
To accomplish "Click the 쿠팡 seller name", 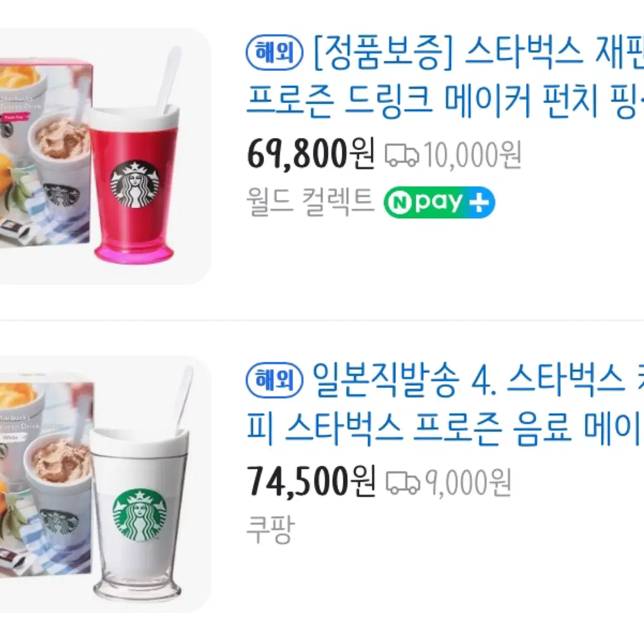I will pos(270,529).
